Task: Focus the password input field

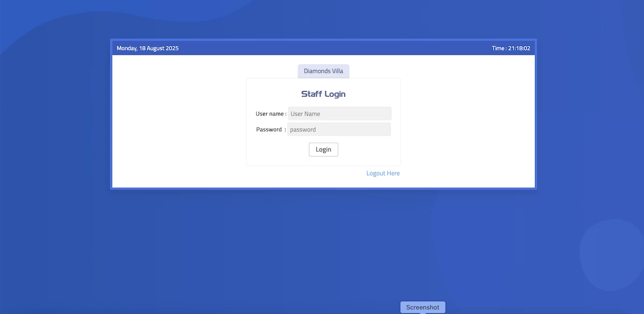Action: pos(339,129)
